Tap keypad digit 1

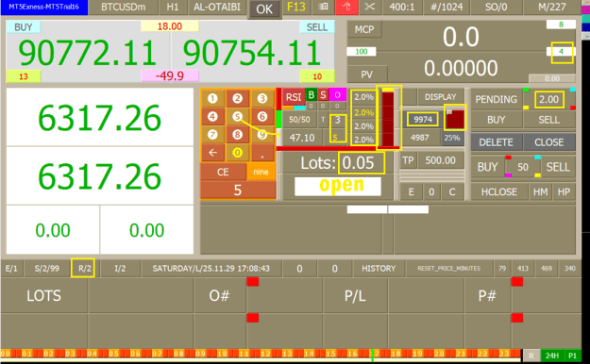(x=212, y=98)
